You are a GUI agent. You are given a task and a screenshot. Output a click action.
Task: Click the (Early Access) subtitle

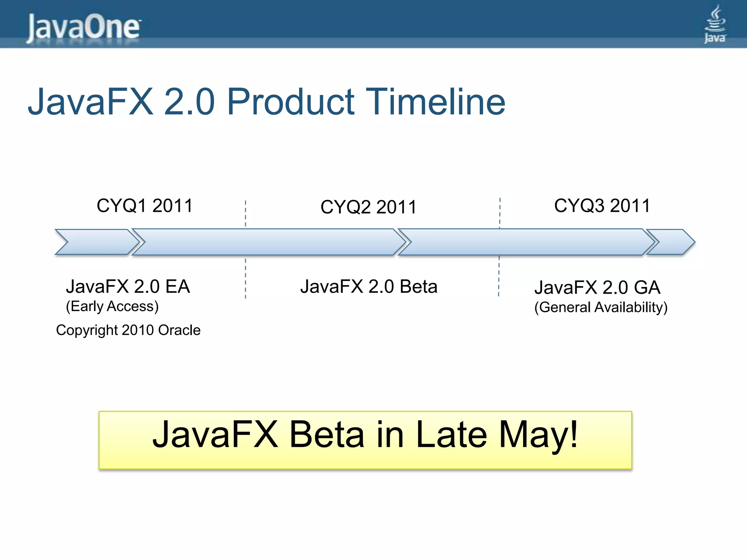click(x=112, y=306)
